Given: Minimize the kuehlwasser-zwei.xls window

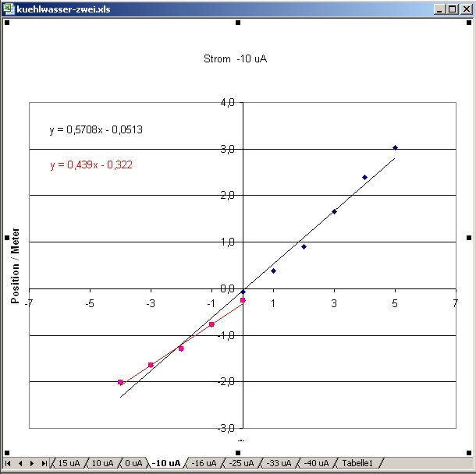Looking at the screenshot, I should (x=441, y=9).
